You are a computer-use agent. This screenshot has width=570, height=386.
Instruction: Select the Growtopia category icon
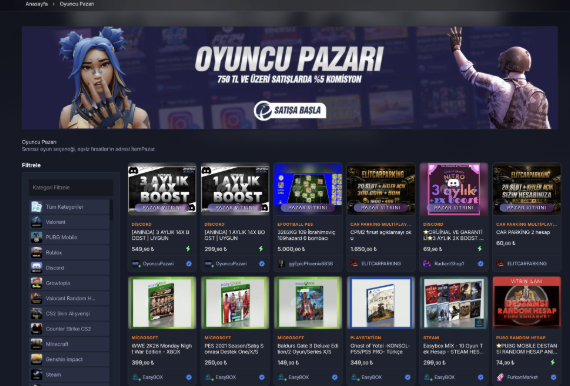[x=36, y=283]
